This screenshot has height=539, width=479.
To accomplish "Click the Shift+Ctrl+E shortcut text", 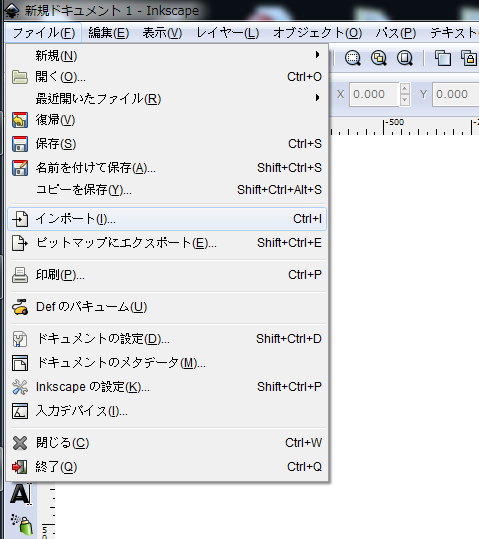I will (290, 243).
